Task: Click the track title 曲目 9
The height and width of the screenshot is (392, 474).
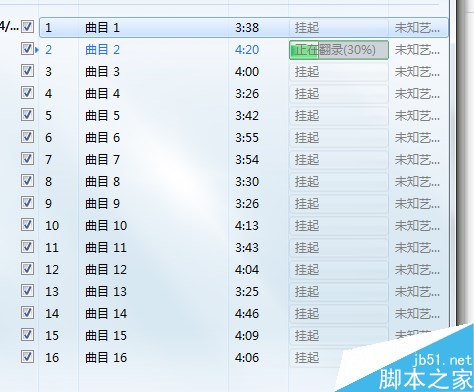Action: pos(102,204)
